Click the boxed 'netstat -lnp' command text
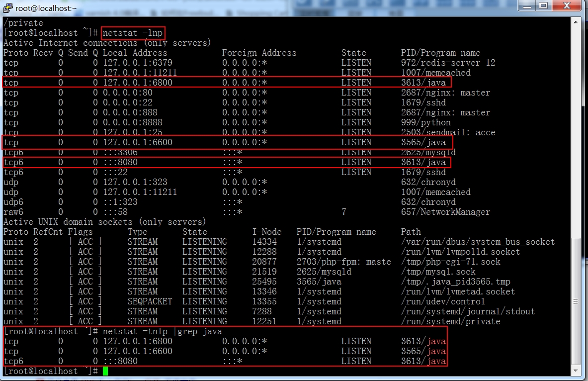The width and height of the screenshot is (588, 381). [133, 33]
